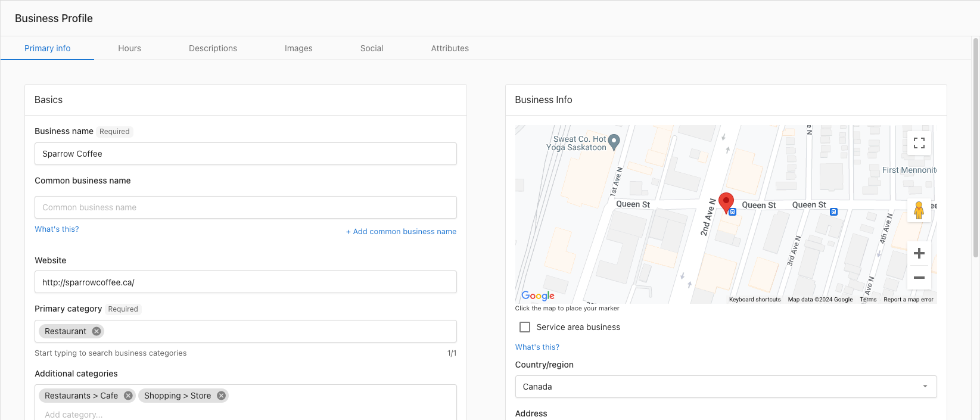The image size is (980, 420).
Task: Click What's this under Service area business
Action: [x=537, y=347]
